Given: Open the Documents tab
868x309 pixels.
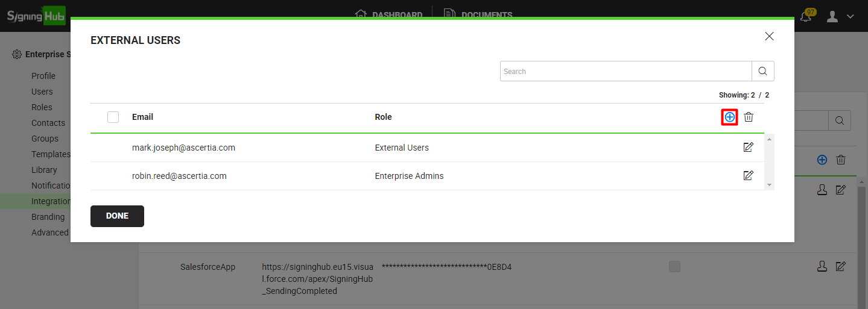Looking at the screenshot, I should point(478,14).
